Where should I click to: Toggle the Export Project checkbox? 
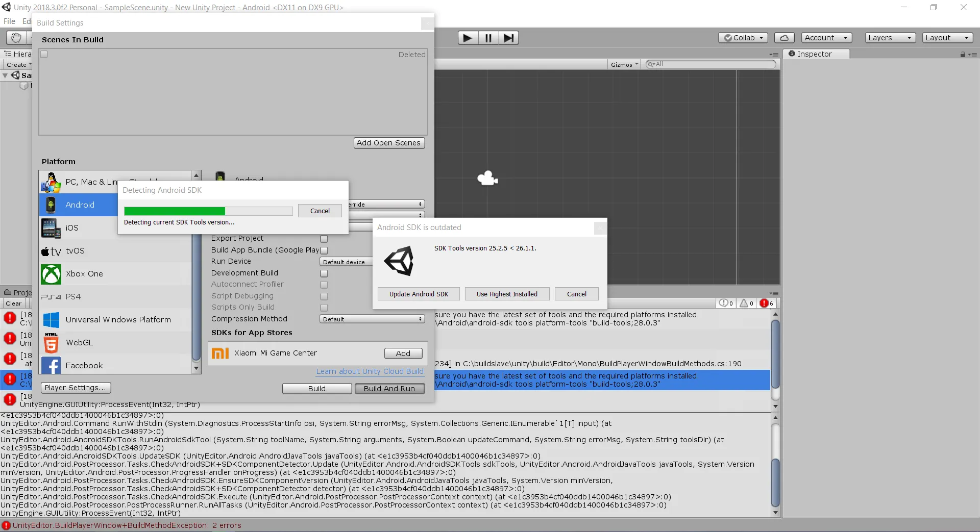click(x=324, y=239)
